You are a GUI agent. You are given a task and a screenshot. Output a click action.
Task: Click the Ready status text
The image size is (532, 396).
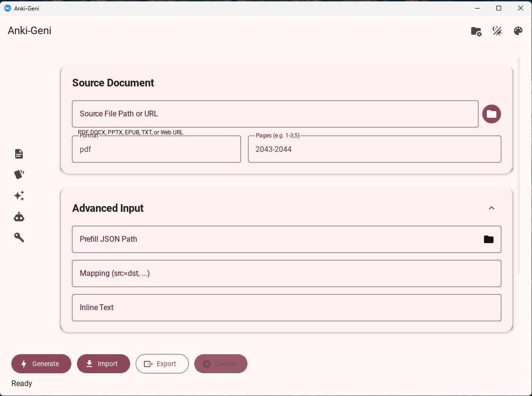point(22,384)
